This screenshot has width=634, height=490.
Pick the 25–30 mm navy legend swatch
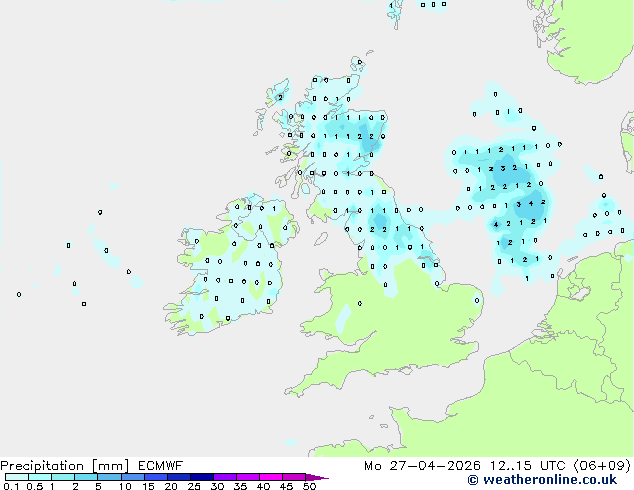click(x=202, y=477)
